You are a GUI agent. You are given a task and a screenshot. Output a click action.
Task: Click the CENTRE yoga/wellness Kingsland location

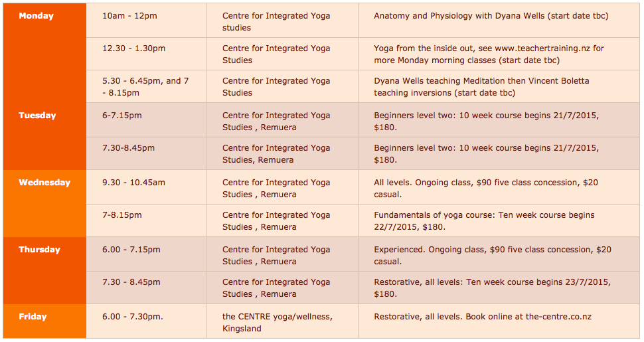277,323
